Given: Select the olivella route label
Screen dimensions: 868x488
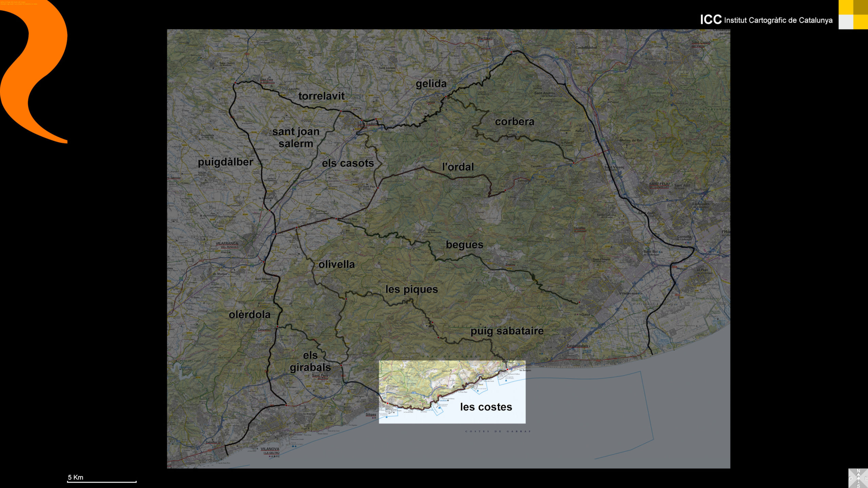Looking at the screenshot, I should [336, 264].
